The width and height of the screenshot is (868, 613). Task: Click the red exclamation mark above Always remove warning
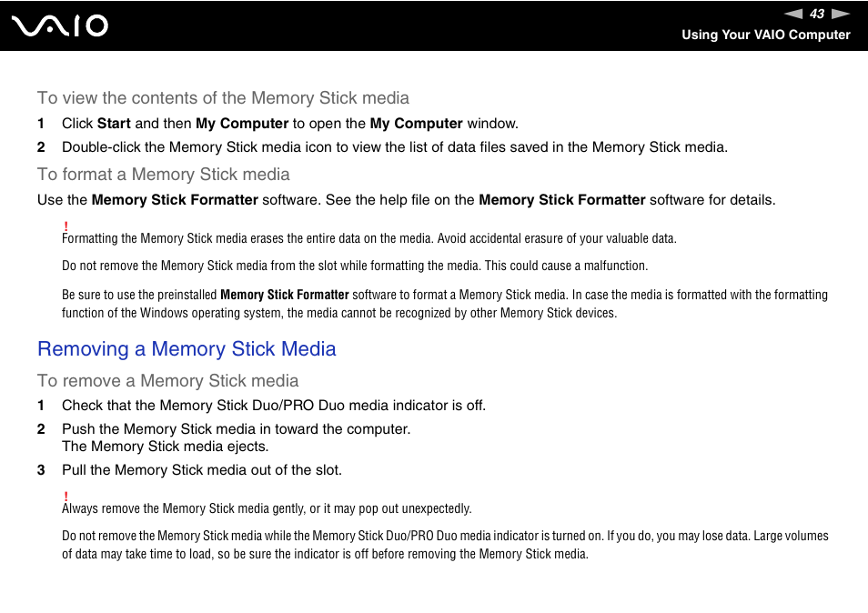66,496
